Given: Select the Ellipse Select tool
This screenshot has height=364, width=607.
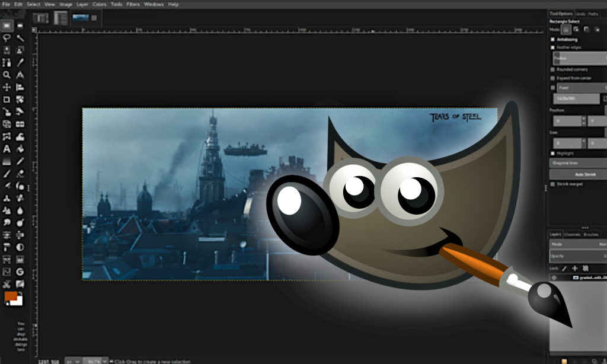Looking at the screenshot, I should point(20,25).
